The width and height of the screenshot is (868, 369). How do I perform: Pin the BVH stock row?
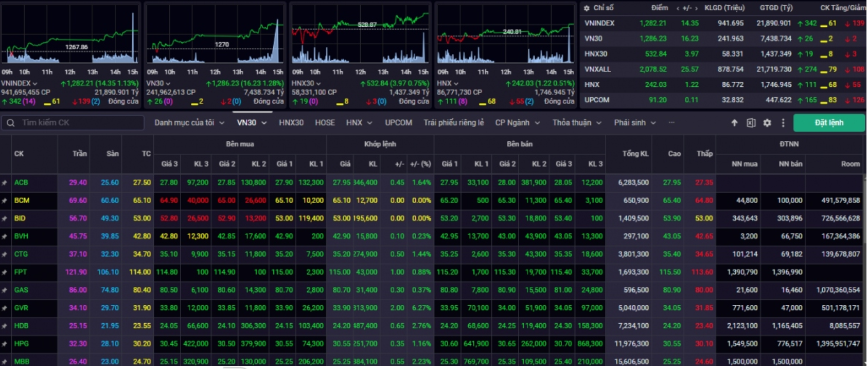(x=5, y=236)
